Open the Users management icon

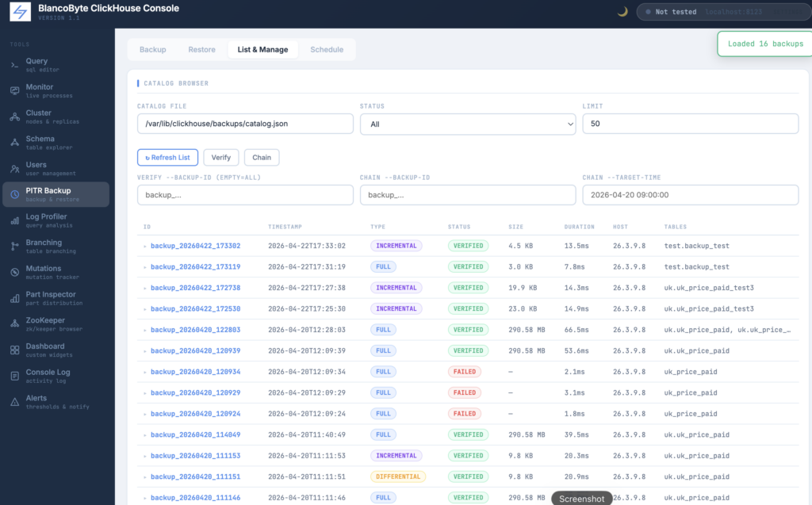tap(14, 169)
